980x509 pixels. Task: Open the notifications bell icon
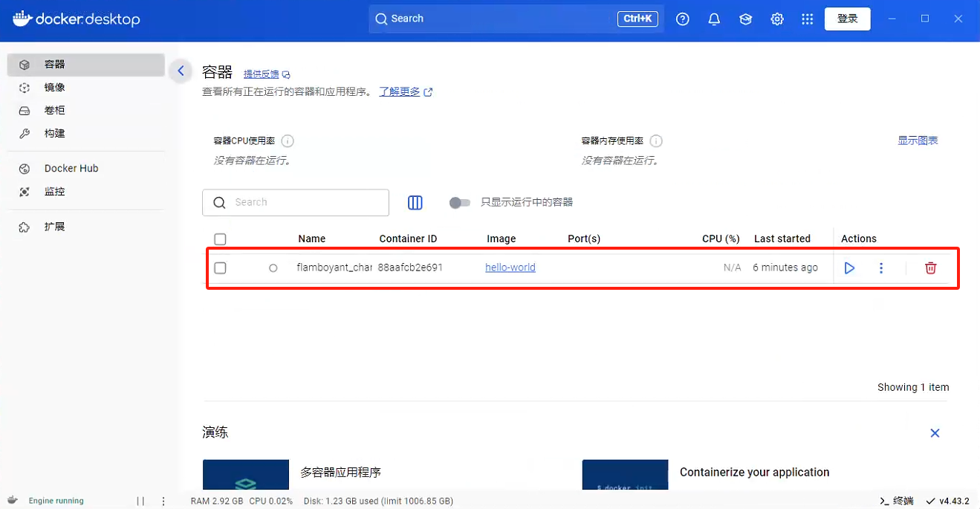[x=714, y=19]
